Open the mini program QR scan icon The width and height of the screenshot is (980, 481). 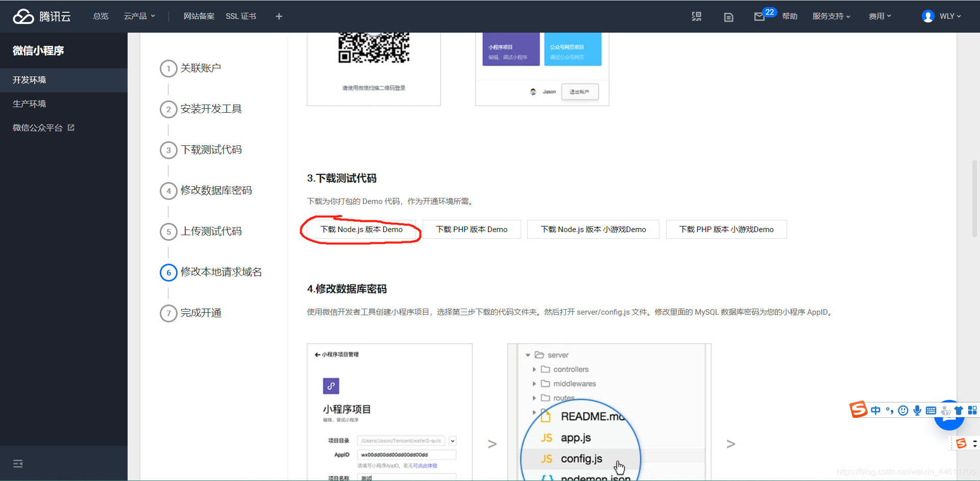point(696,16)
